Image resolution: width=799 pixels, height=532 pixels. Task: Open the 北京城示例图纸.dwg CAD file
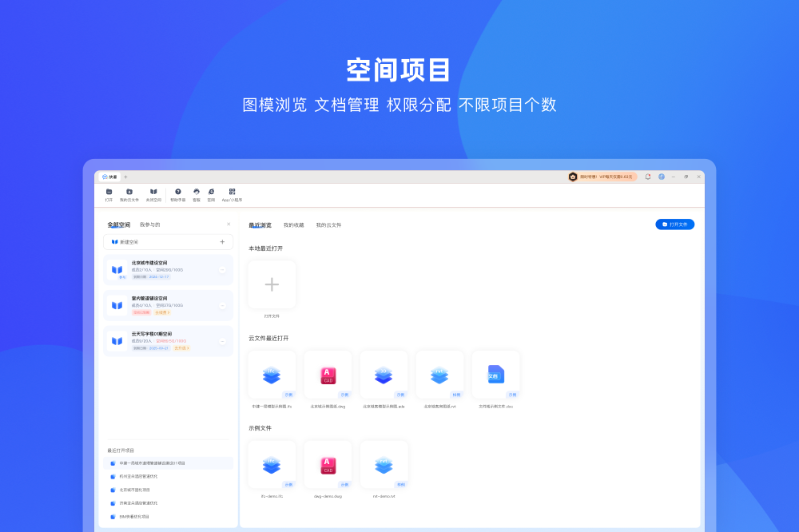pyautogui.click(x=328, y=375)
